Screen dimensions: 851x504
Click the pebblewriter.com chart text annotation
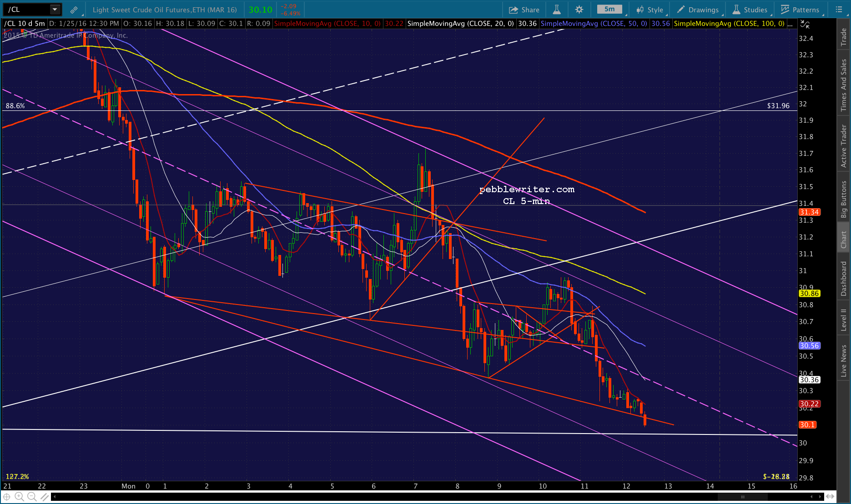pos(527,190)
